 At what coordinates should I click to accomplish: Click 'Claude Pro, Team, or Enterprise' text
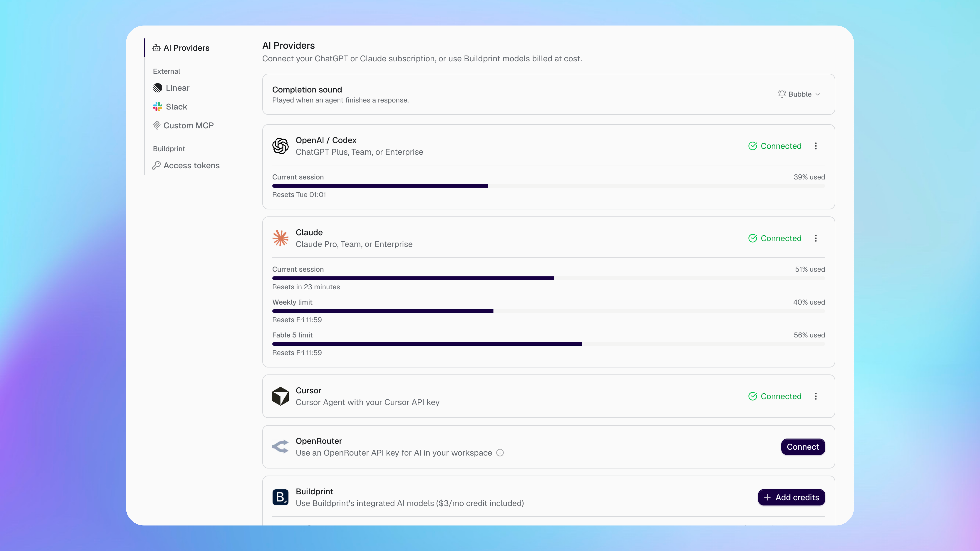pos(354,244)
